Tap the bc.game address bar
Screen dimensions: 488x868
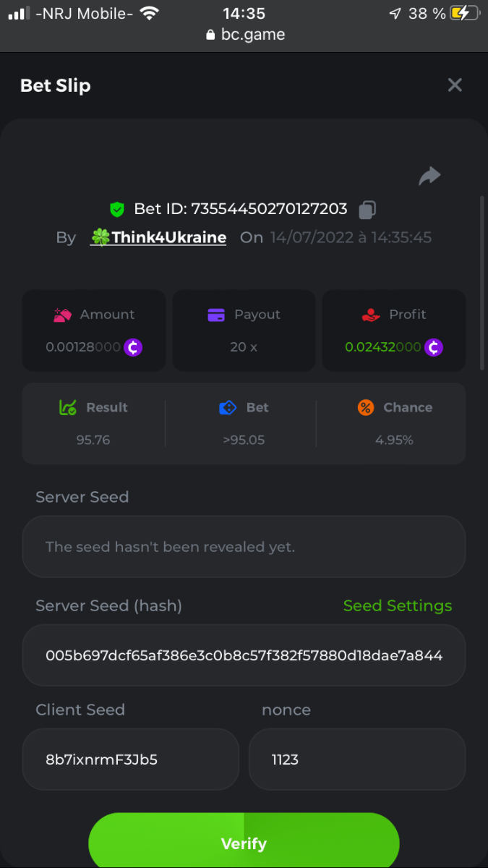pyautogui.click(x=244, y=34)
